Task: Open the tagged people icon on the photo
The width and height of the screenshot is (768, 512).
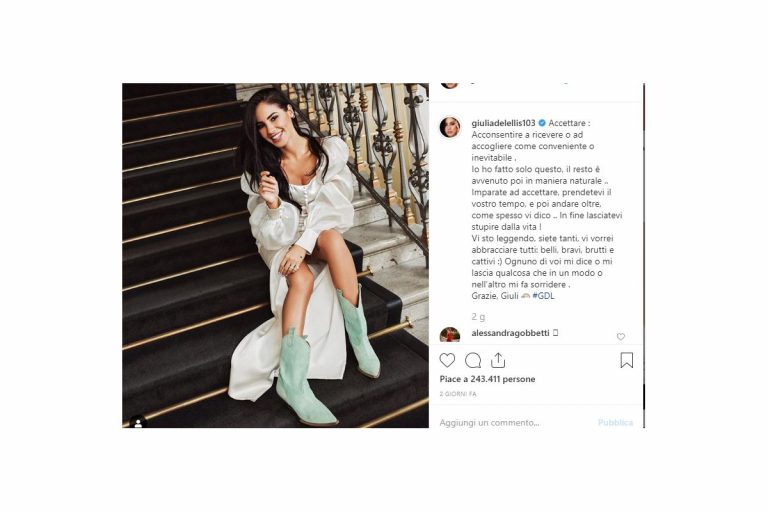Action: click(x=138, y=422)
